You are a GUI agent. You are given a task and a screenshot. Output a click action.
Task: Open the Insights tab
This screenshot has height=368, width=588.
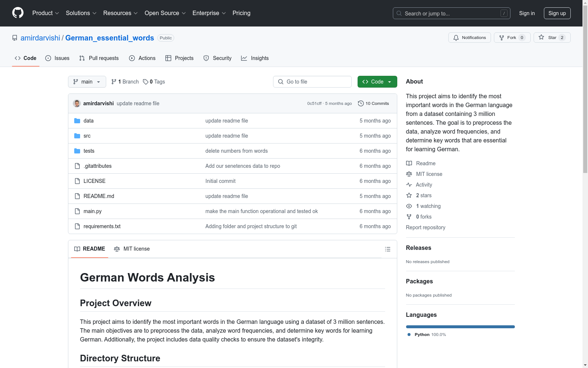[x=255, y=58]
